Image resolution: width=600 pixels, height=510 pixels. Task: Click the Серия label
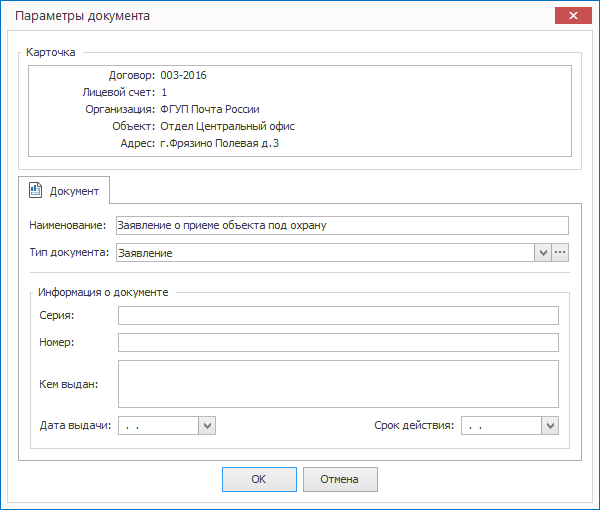[57, 316]
